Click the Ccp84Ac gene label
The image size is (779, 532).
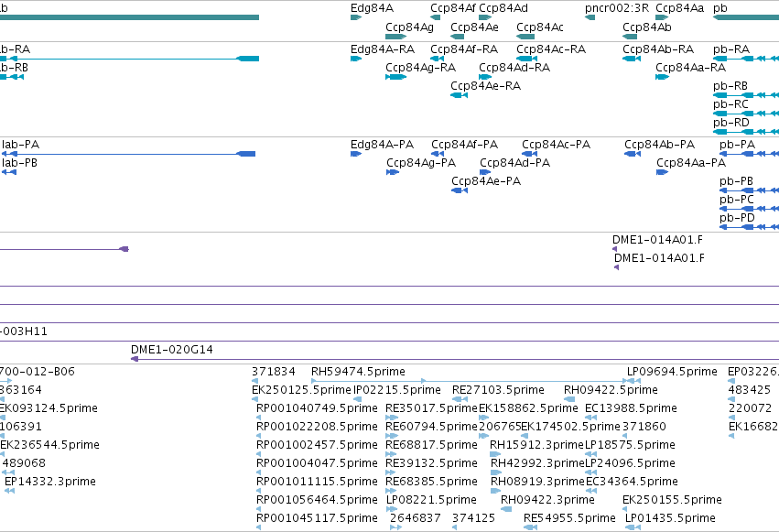[539, 27]
